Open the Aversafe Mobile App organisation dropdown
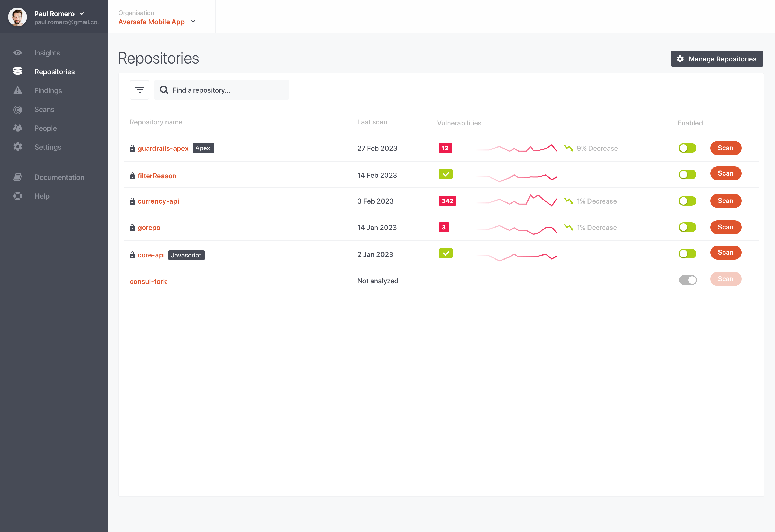Image resolution: width=775 pixels, height=532 pixels. (193, 21)
